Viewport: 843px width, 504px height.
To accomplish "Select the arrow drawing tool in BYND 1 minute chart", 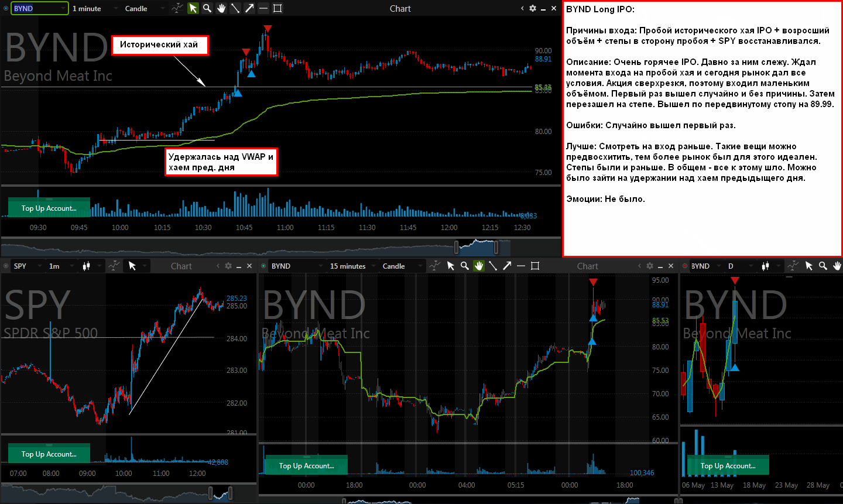I will pos(249,8).
